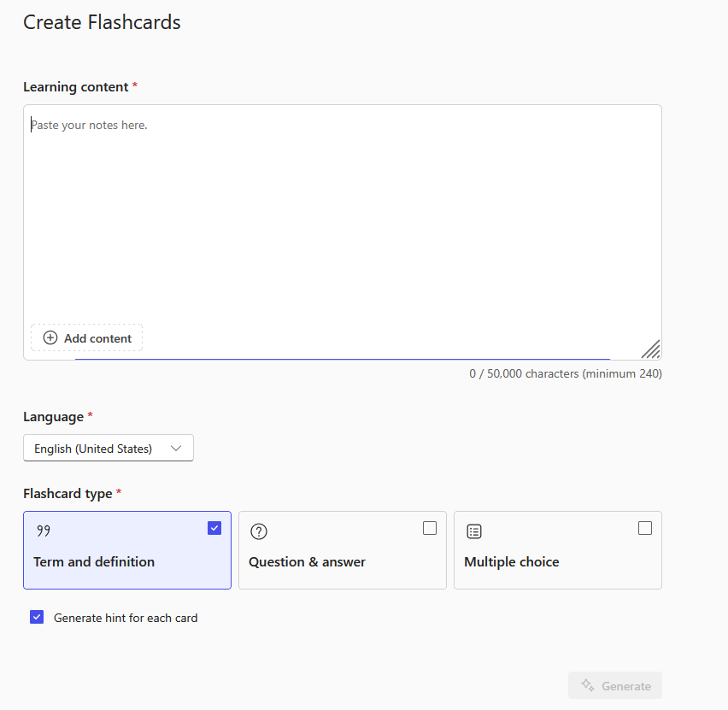
Task: Choose the Multiple choice card label
Action: point(511,562)
